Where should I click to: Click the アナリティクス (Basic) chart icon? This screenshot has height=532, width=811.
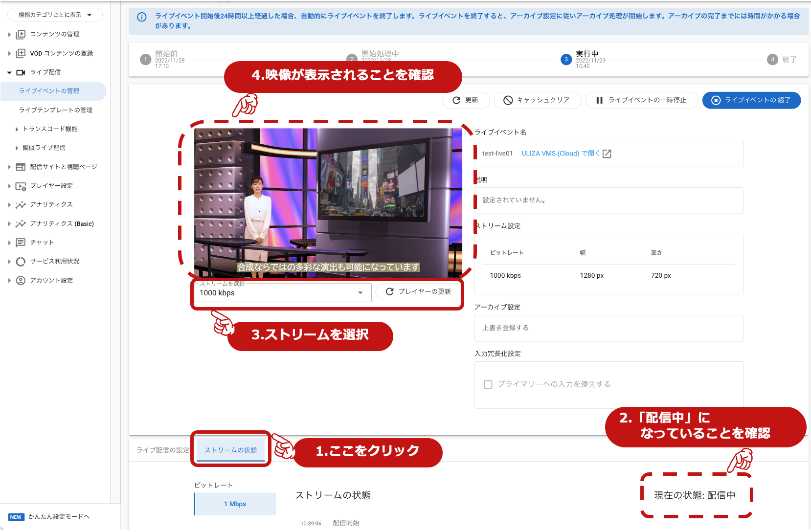[x=21, y=223]
